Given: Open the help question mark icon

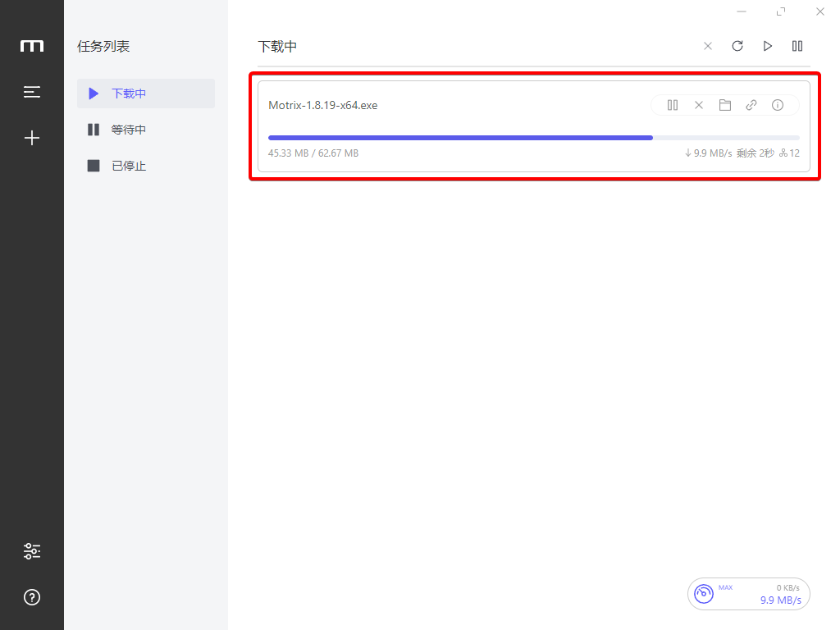Looking at the screenshot, I should tap(32, 597).
